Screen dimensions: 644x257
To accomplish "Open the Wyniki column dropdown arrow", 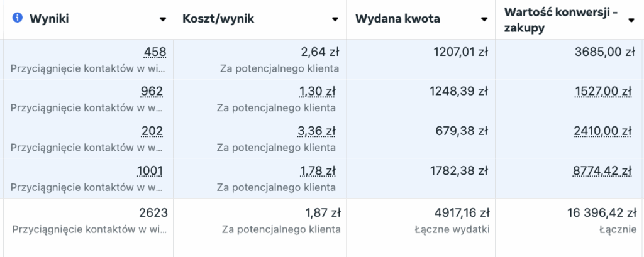I will click(163, 19).
